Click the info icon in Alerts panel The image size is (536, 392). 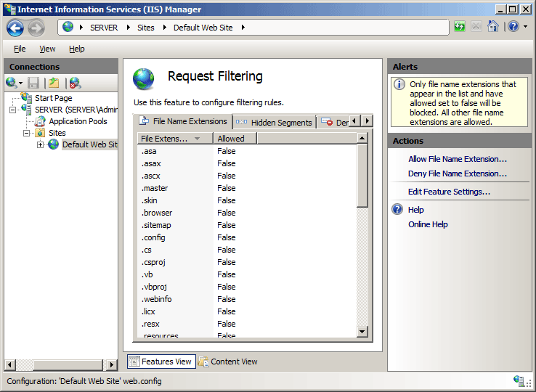pos(399,84)
